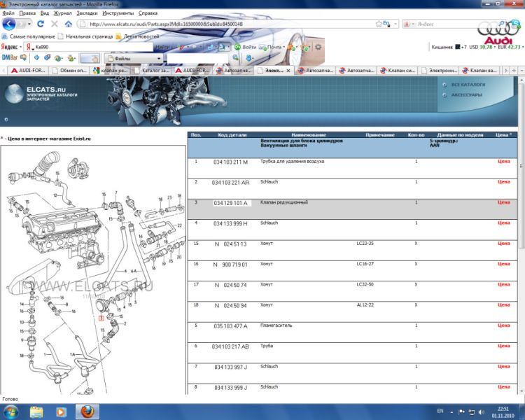This screenshot has height=420, width=525.
Task: Switch to the Обмен оп... tab
Action: [69, 70]
